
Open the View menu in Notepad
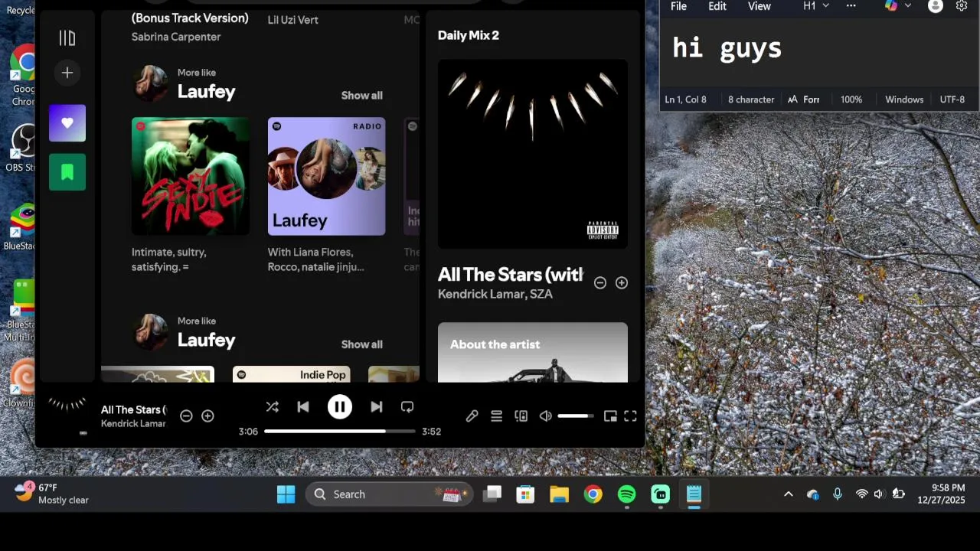click(x=759, y=6)
